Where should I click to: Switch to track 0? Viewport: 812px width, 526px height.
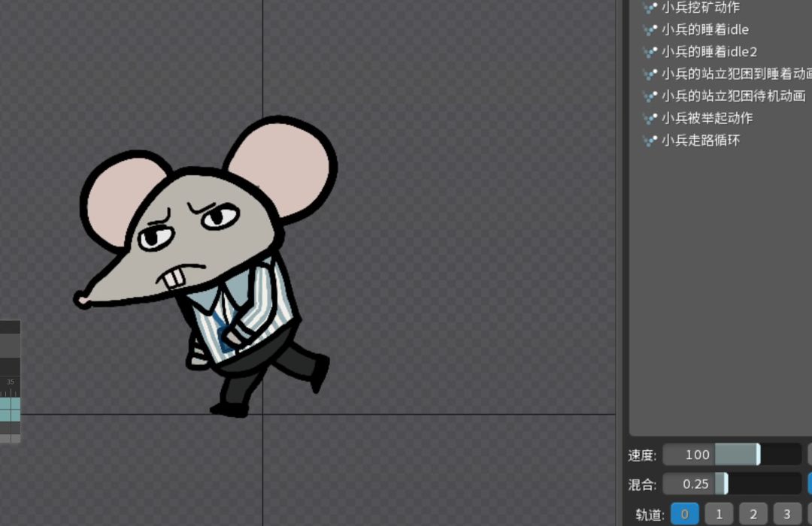pyautogui.click(x=685, y=513)
